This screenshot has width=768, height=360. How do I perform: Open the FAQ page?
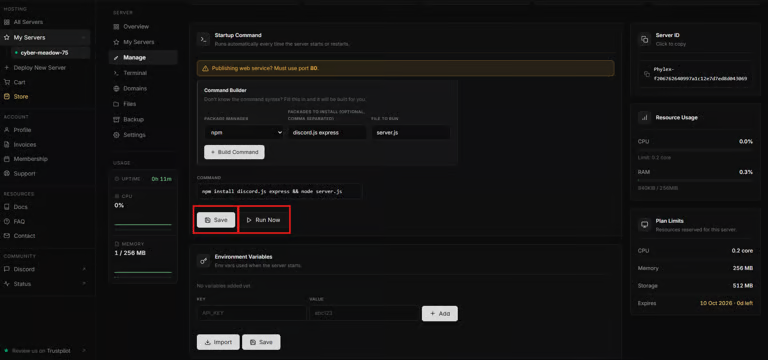click(19, 221)
